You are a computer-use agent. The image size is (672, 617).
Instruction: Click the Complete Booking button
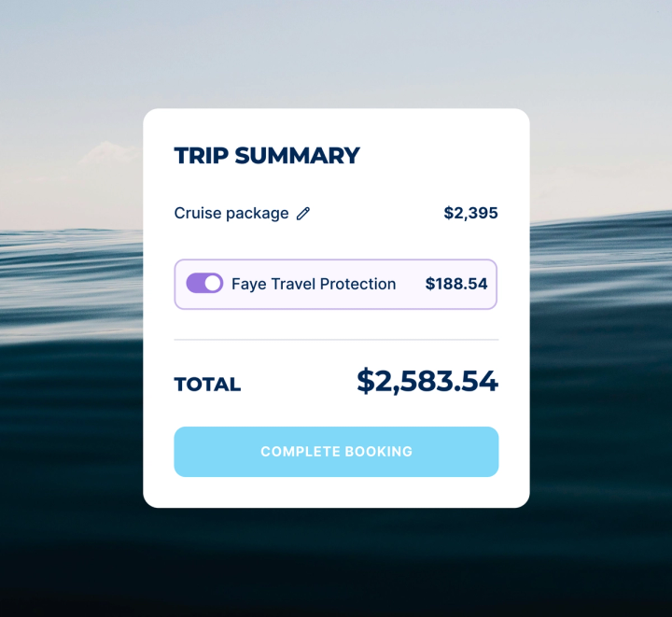pyautogui.click(x=336, y=452)
